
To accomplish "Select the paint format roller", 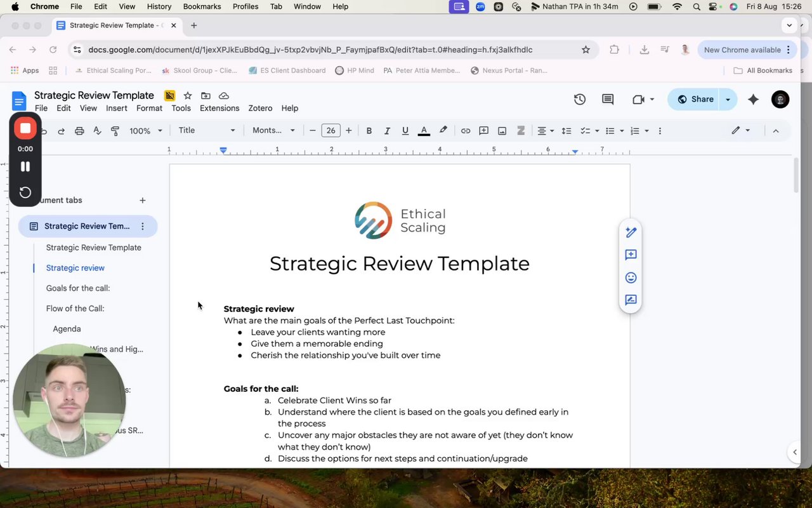I will pyautogui.click(x=115, y=131).
